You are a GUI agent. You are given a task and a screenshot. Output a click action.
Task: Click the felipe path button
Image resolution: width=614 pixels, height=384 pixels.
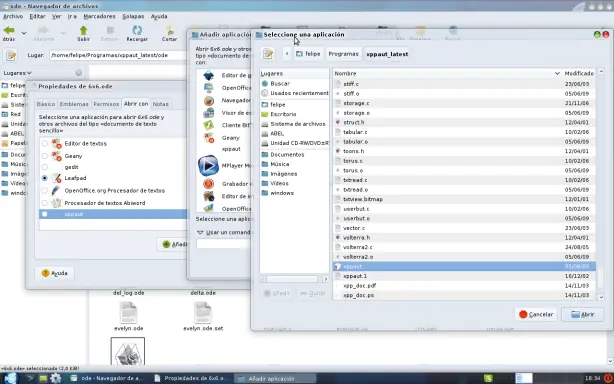[x=308, y=54]
